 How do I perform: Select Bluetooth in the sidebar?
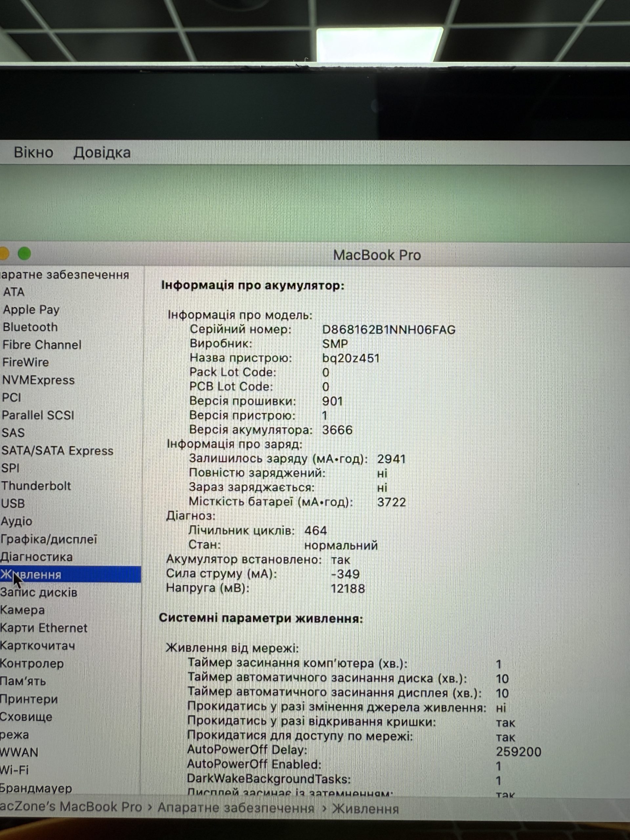click(31, 327)
